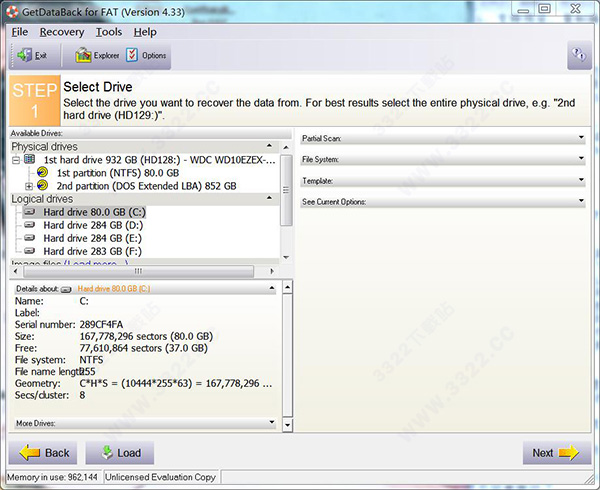This screenshot has width=600, height=490.
Task: Click the context help question icon
Action: point(579,54)
